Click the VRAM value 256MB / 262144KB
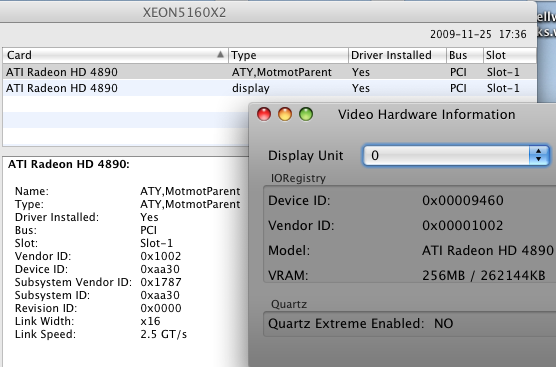556x367 pixels. tap(484, 276)
